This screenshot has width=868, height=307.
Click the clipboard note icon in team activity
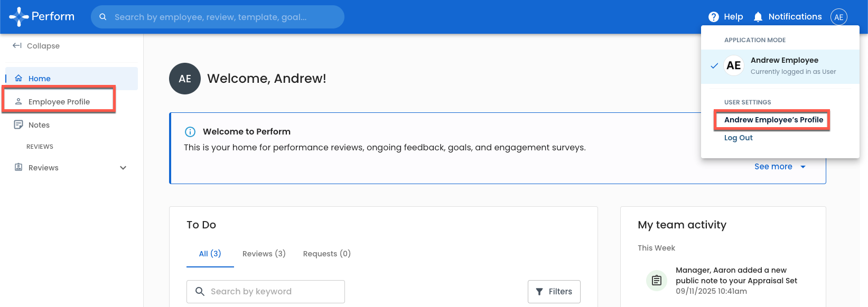click(x=657, y=280)
